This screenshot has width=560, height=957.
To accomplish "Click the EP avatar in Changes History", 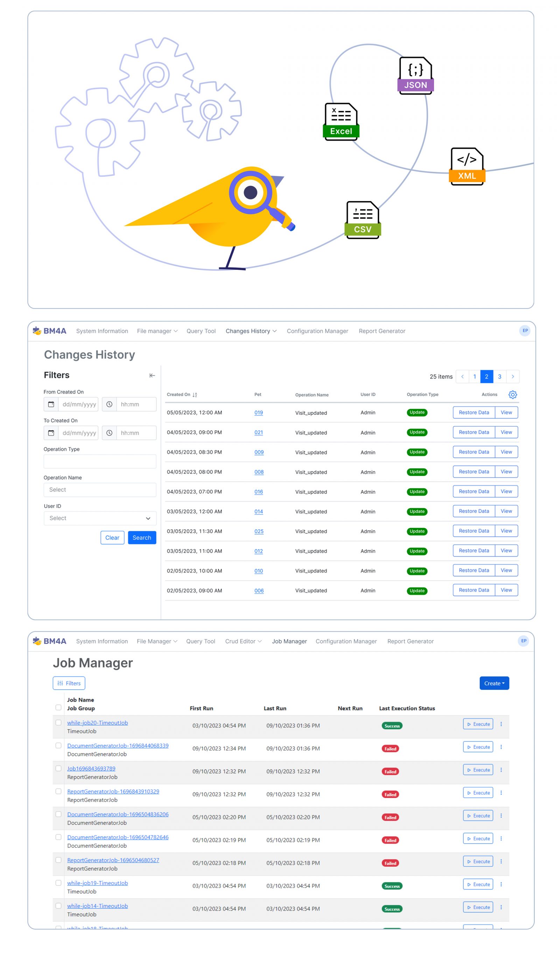I will [525, 330].
